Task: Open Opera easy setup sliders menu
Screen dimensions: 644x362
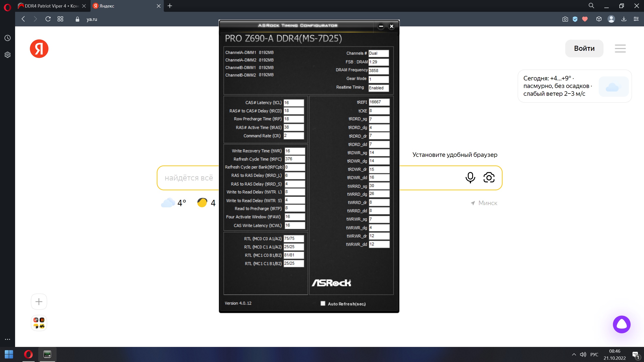Action: pos(636,19)
